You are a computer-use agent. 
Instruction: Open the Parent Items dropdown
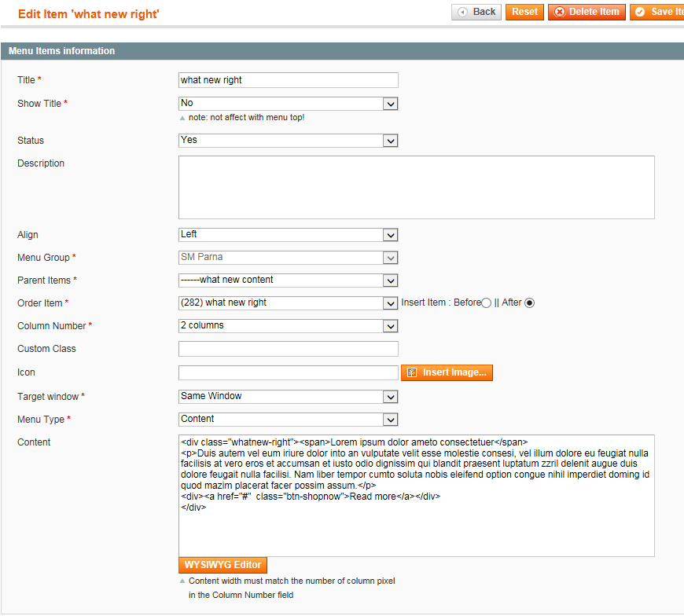pyautogui.click(x=288, y=280)
